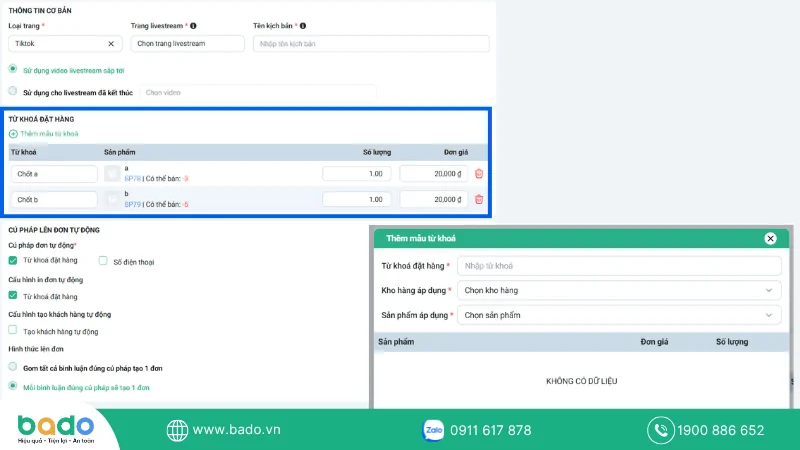Image resolution: width=800 pixels, height=450 pixels.
Task: Uncheck Từ khoá đặt hàng under Cấu hình in đơn
Action: click(13, 295)
